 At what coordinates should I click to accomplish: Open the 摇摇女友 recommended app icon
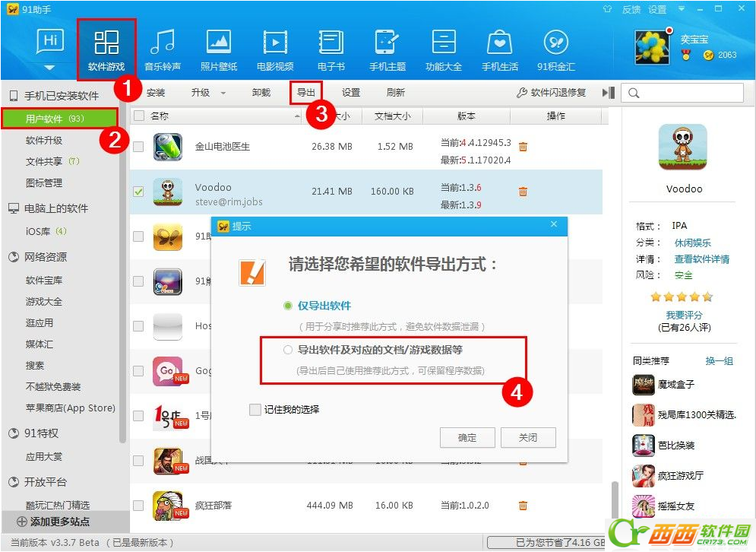pyautogui.click(x=644, y=506)
